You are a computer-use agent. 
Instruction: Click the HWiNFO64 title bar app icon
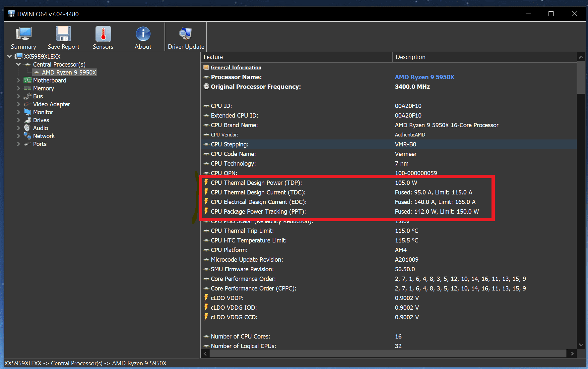pos(12,14)
